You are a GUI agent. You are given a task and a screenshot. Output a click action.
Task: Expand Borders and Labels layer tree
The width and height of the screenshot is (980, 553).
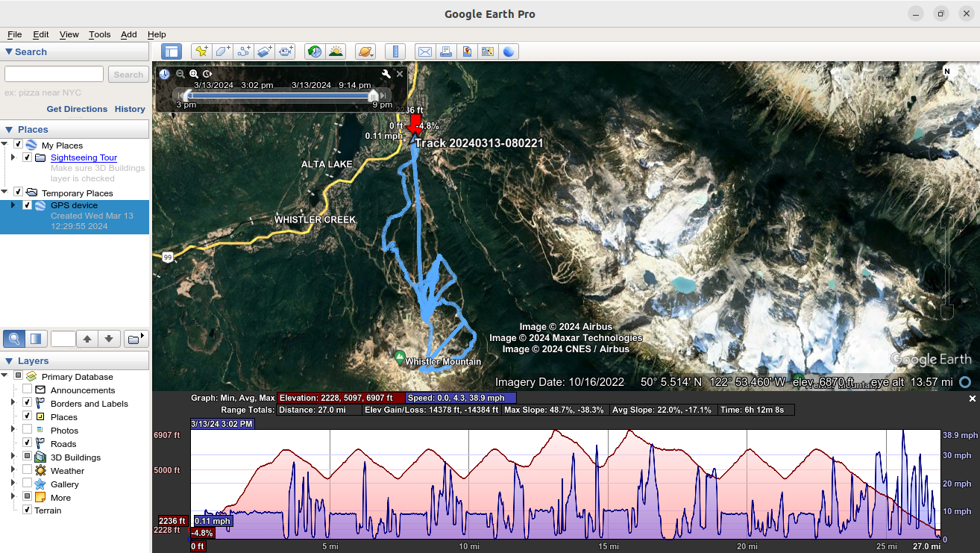[13, 403]
